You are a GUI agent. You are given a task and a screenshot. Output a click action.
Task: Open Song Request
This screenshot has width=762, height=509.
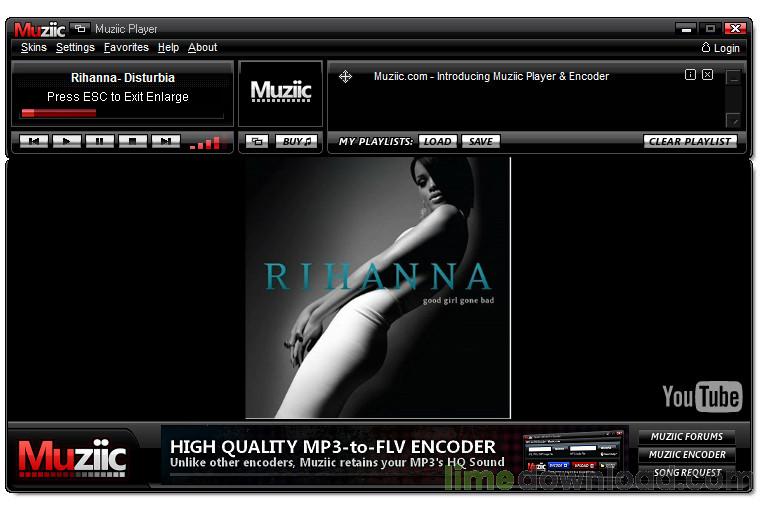click(x=687, y=473)
